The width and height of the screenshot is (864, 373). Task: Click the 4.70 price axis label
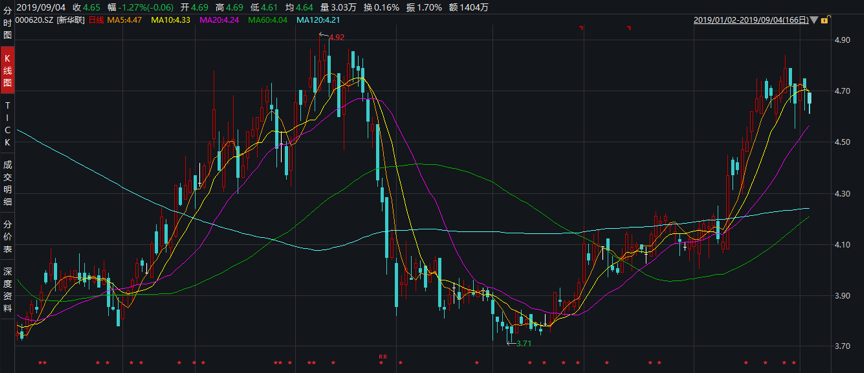click(x=843, y=91)
